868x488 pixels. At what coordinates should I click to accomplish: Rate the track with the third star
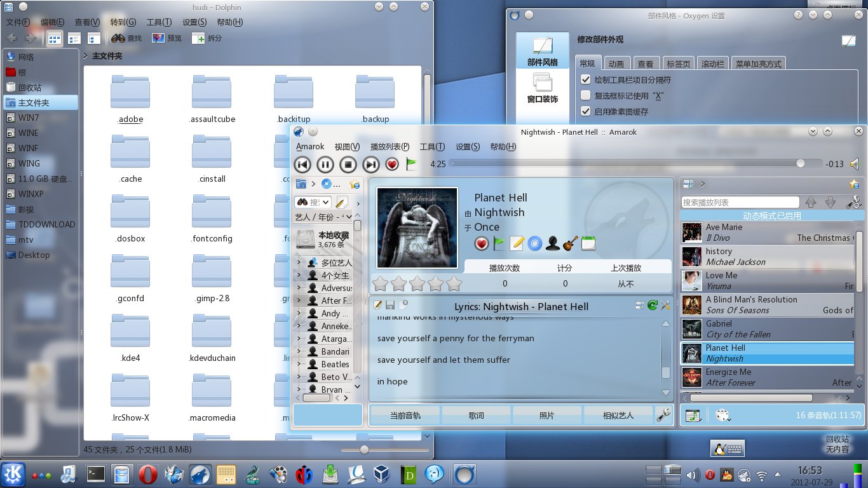pyautogui.click(x=417, y=283)
